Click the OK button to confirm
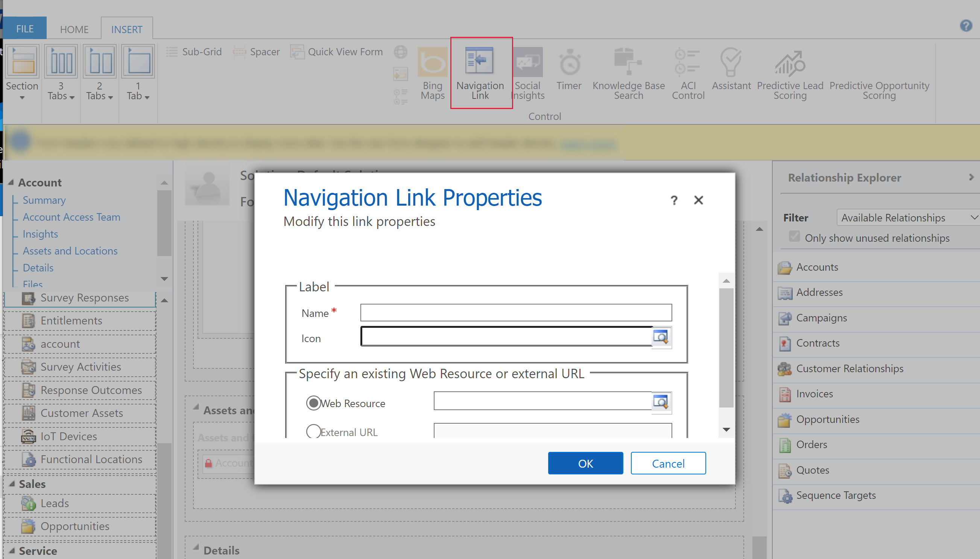The width and height of the screenshot is (980, 559). (x=585, y=464)
